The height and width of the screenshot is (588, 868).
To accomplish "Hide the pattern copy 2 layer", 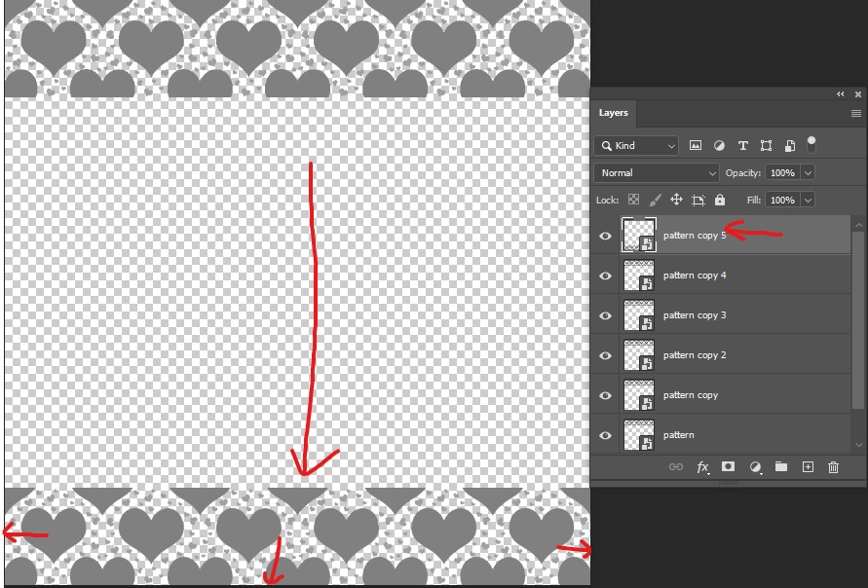I will [605, 355].
